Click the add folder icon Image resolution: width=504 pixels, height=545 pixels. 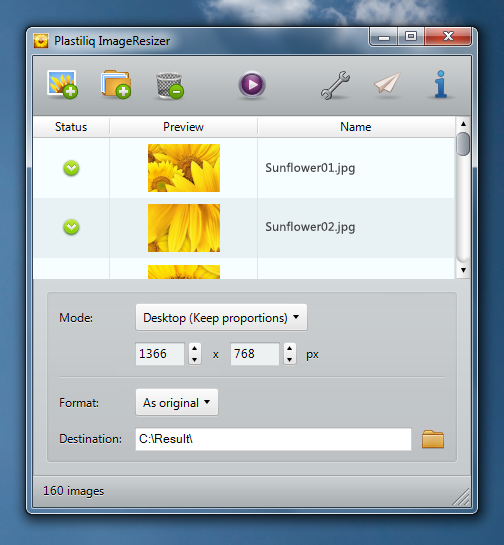click(x=116, y=85)
